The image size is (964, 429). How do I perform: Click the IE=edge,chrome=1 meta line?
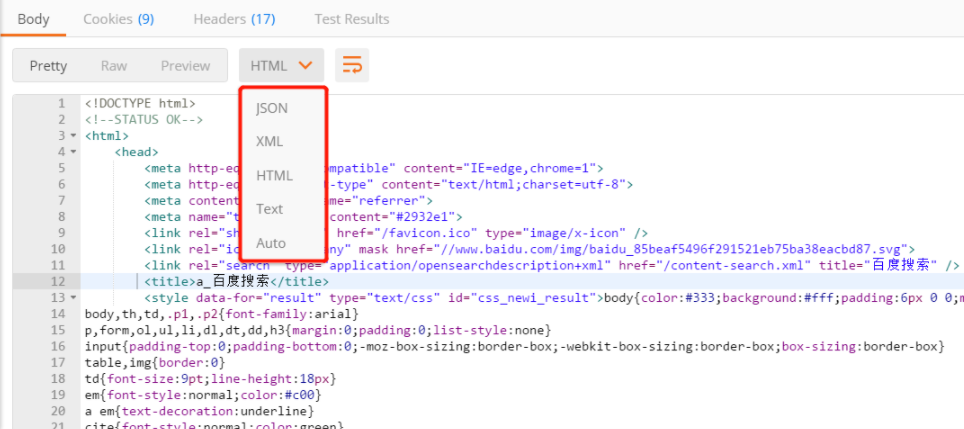point(374,168)
